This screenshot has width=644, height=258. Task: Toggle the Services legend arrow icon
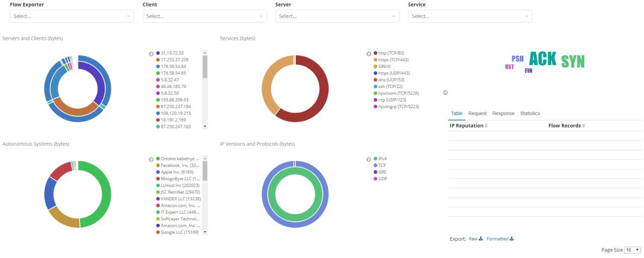[x=369, y=53]
